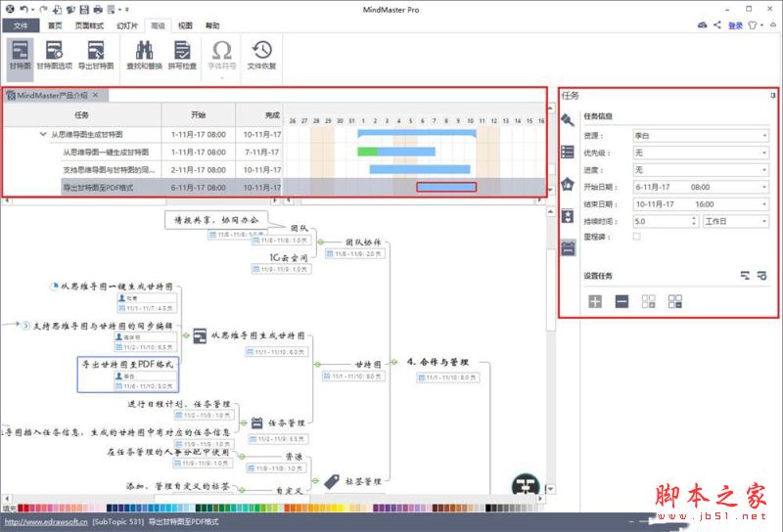Screen dimensions: 783x532
Task: Click the 登录 login link
Action: coord(735,25)
